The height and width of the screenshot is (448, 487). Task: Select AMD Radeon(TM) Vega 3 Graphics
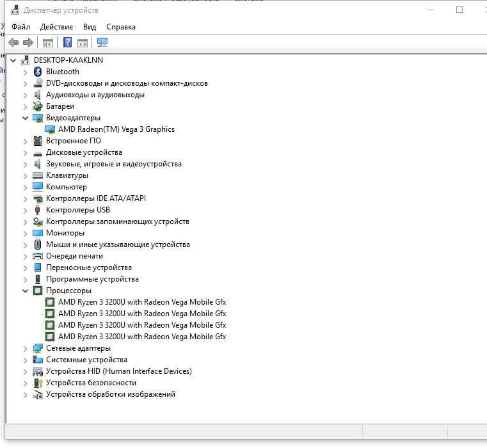pos(116,129)
